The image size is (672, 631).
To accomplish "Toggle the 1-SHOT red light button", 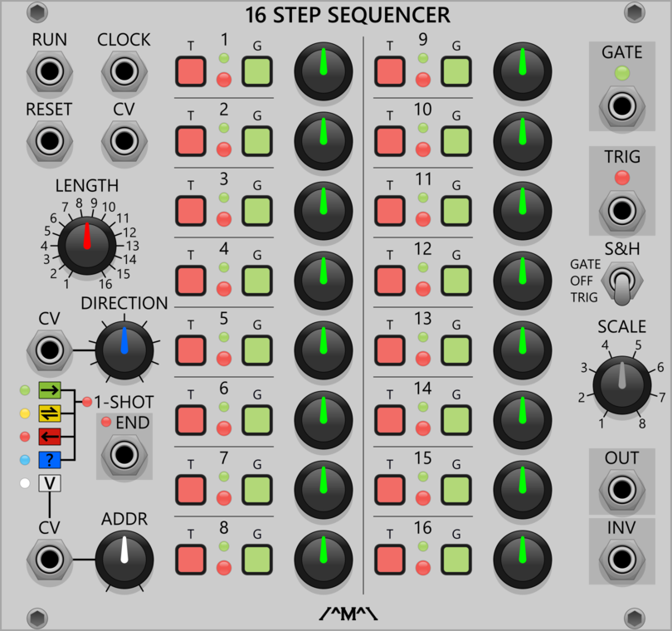I will pos(87,402).
